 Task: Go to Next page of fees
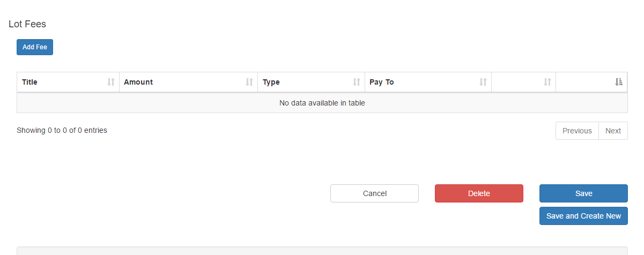coord(613,131)
